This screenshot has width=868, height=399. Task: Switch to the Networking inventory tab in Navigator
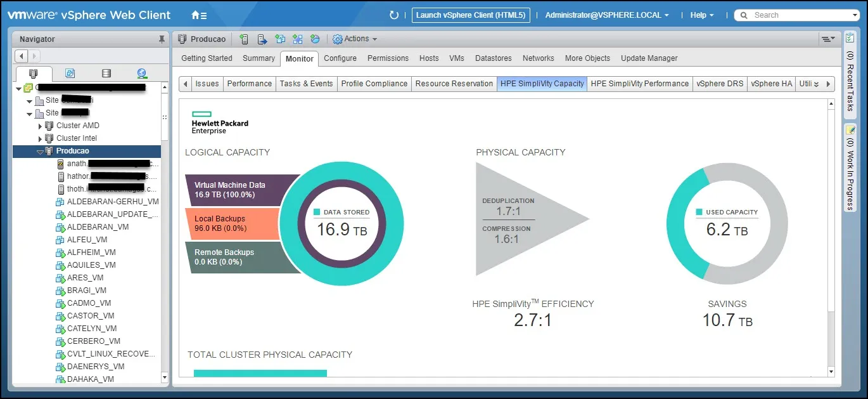click(x=141, y=74)
